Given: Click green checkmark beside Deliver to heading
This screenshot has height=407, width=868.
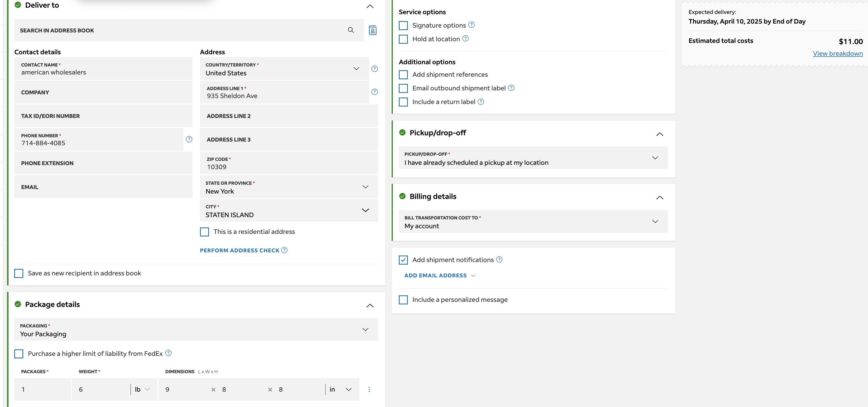Looking at the screenshot, I should 18,5.
